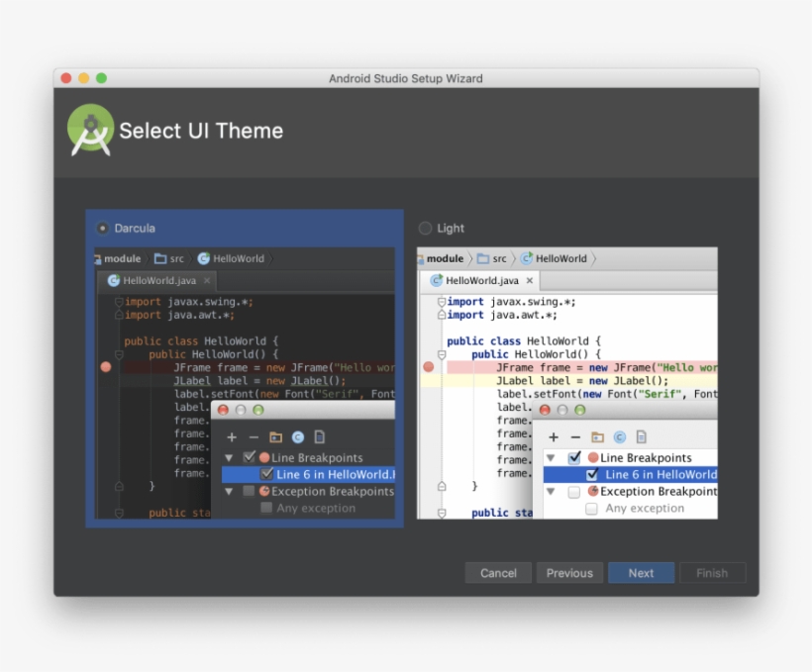Collapse Line Breakpoints tree in Darcula preview
Screen dimensions: 812x672
pos(230,458)
